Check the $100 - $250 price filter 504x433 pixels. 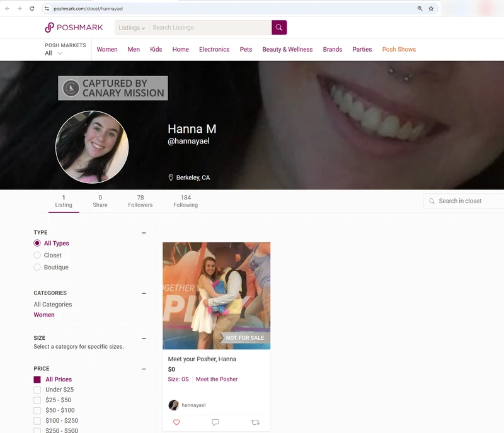point(37,421)
